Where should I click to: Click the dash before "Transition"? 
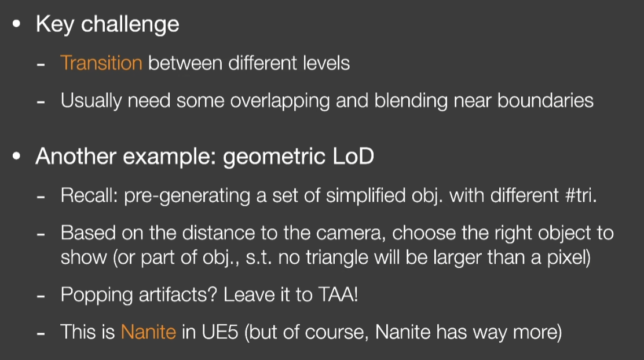[x=41, y=64]
